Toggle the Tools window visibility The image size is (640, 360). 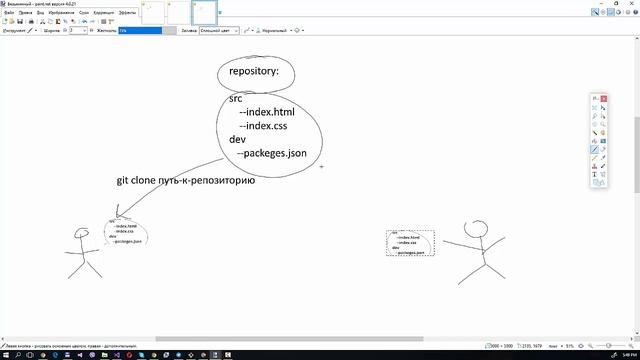[595, 12]
